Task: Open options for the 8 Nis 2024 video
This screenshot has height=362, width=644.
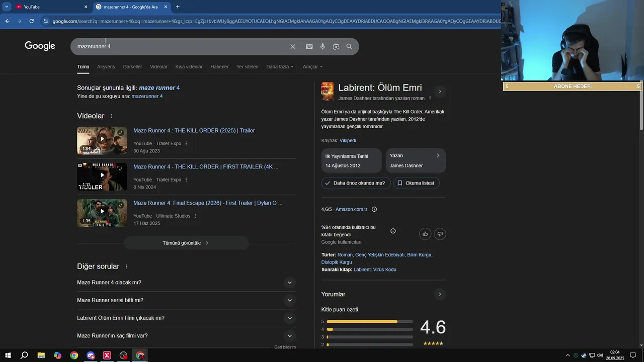Action: tap(186, 179)
